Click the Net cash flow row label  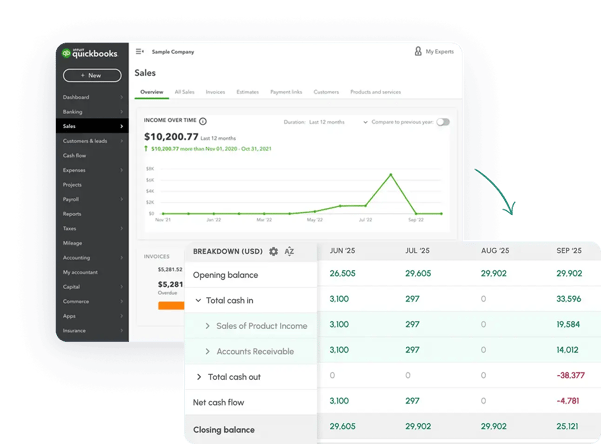[218, 402]
